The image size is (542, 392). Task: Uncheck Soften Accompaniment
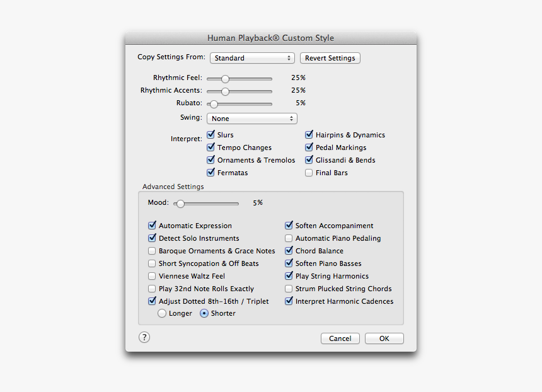tap(289, 226)
